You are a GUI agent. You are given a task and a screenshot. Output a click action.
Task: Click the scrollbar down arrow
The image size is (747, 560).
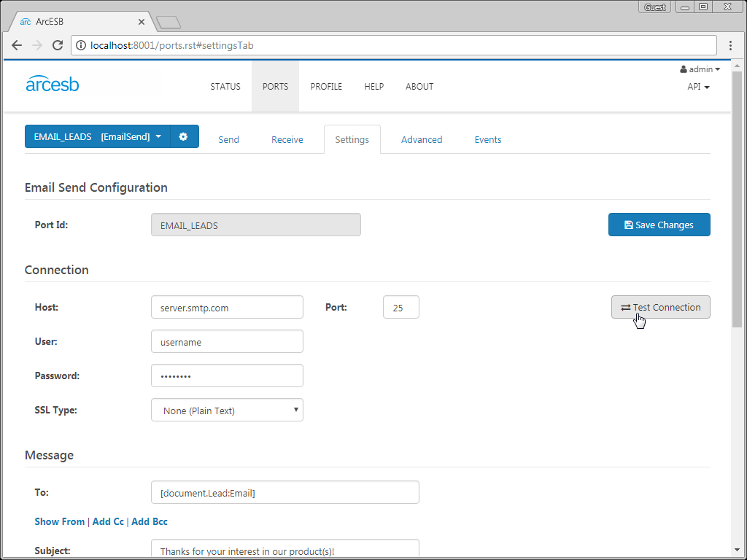pos(737,551)
